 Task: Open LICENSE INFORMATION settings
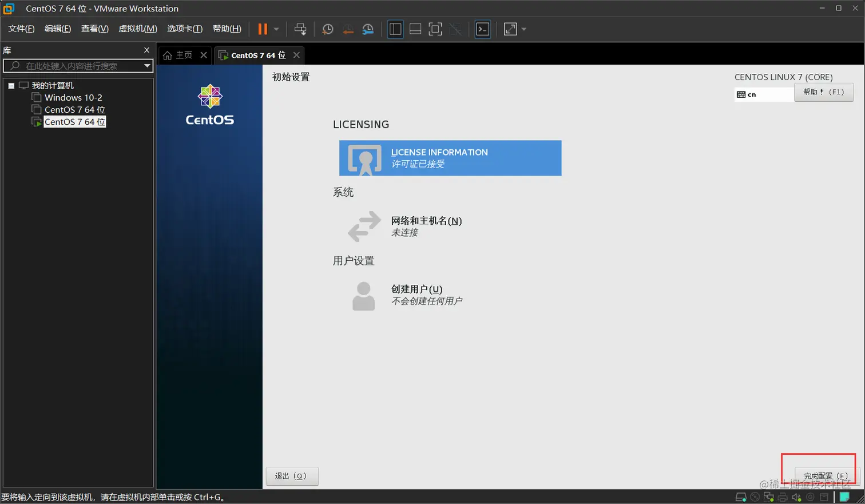pyautogui.click(x=450, y=158)
